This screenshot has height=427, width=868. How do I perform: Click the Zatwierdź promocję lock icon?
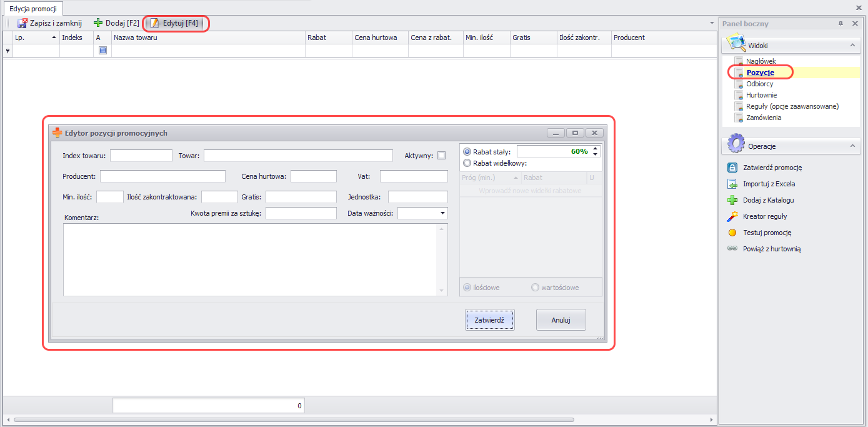732,168
